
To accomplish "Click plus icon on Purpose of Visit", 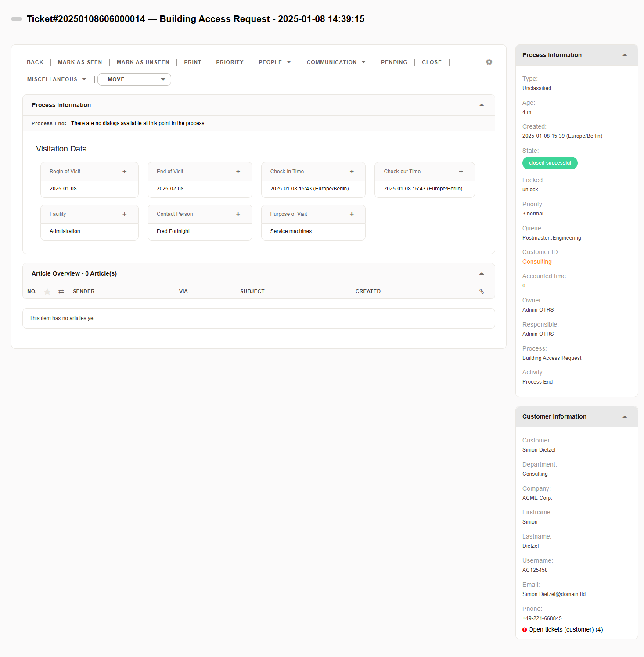I will pyautogui.click(x=352, y=214).
